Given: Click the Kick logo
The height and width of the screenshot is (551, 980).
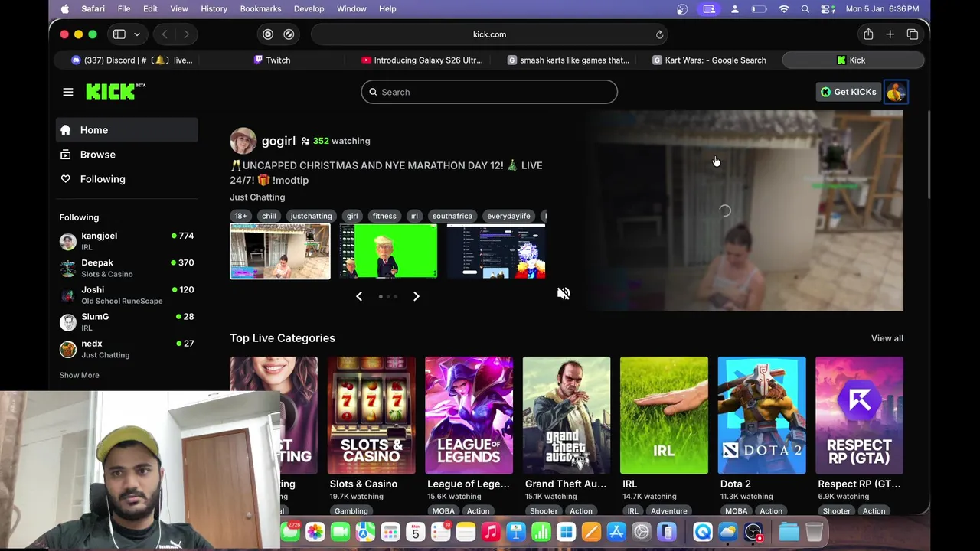Looking at the screenshot, I should pyautogui.click(x=115, y=92).
